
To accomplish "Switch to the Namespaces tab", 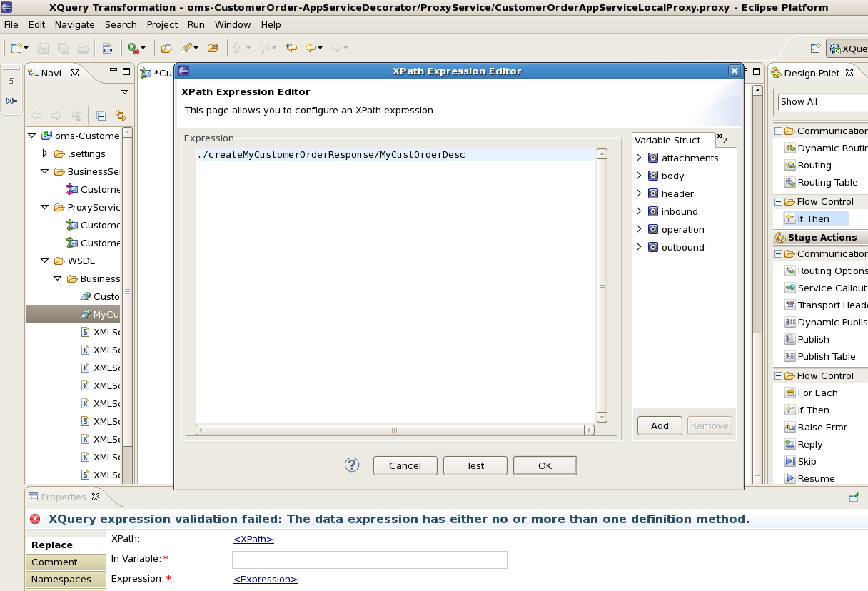I will pyautogui.click(x=66, y=580).
